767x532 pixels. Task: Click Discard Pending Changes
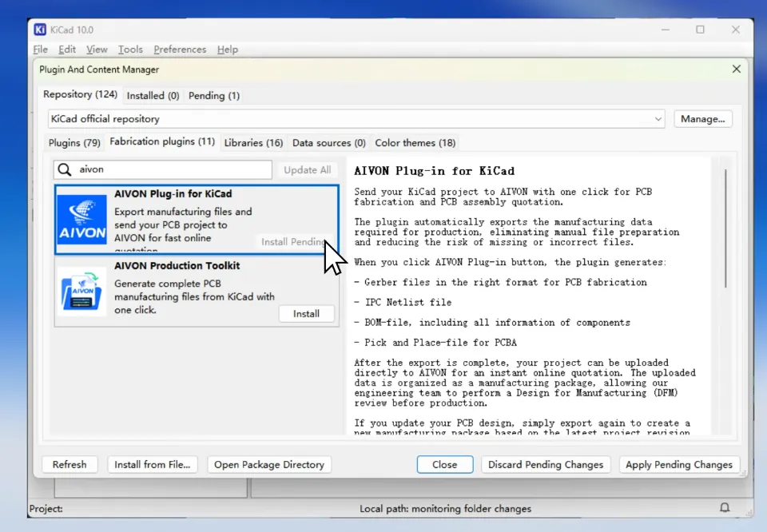click(546, 465)
